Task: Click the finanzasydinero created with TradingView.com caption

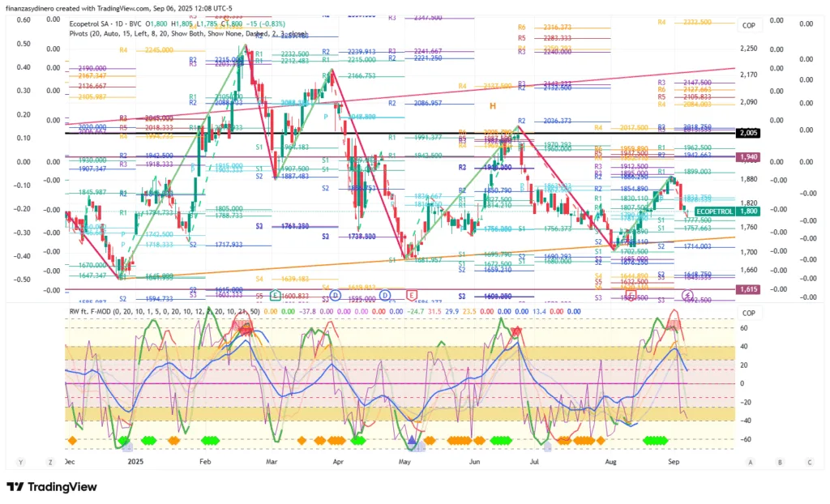Action: 118,8
